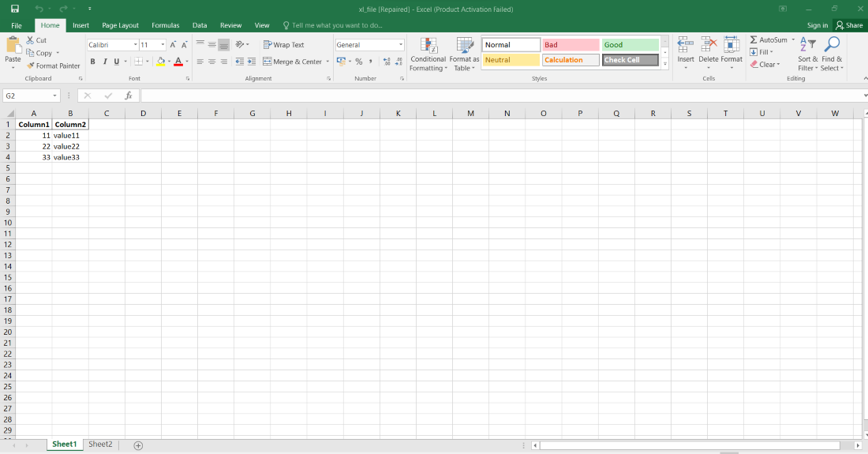The image size is (868, 454).
Task: Toggle Center horizontal alignment
Action: tap(211, 62)
